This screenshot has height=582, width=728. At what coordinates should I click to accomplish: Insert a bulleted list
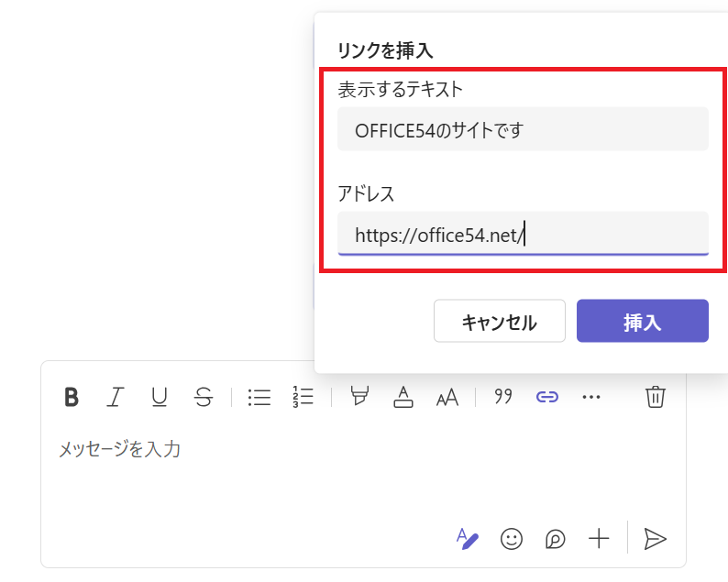click(x=259, y=397)
